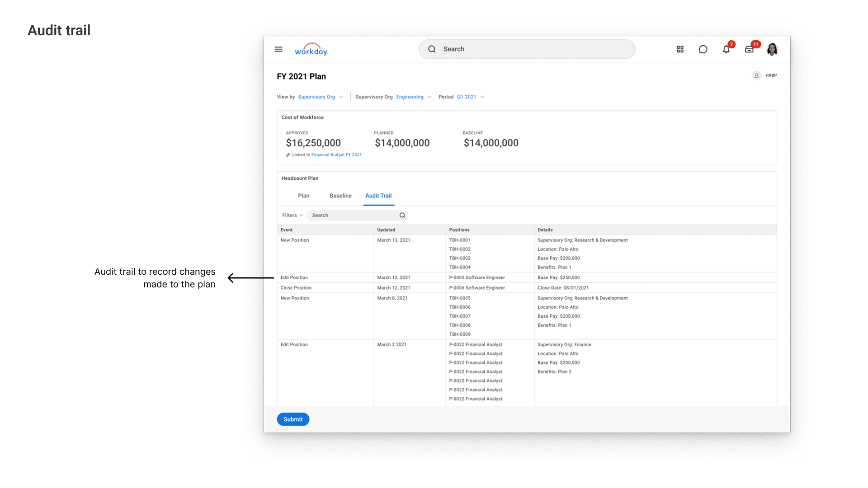Click the approved amount $16,250,000
The width and height of the screenshot is (868, 488).
[x=313, y=143]
